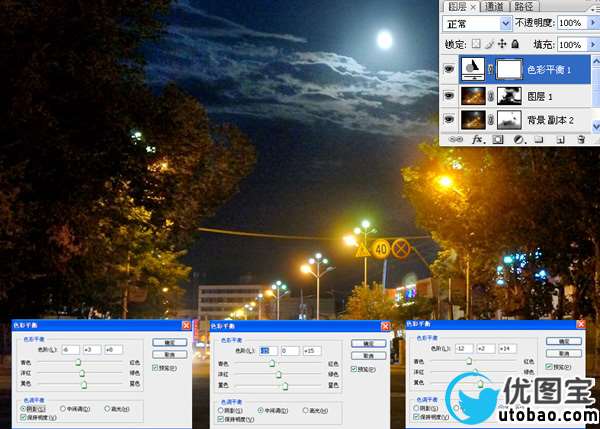Select 高光 radio in the dialog showing +15
600x429 pixels.
point(305,410)
